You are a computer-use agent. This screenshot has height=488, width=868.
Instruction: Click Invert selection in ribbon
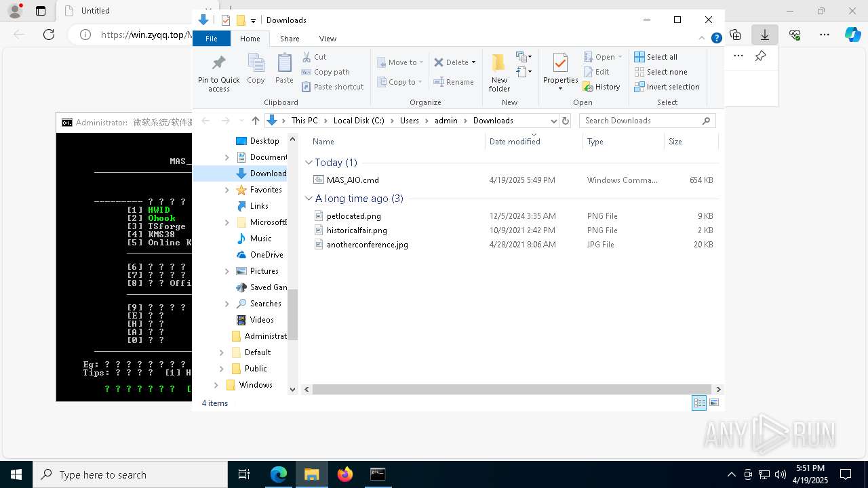[667, 87]
